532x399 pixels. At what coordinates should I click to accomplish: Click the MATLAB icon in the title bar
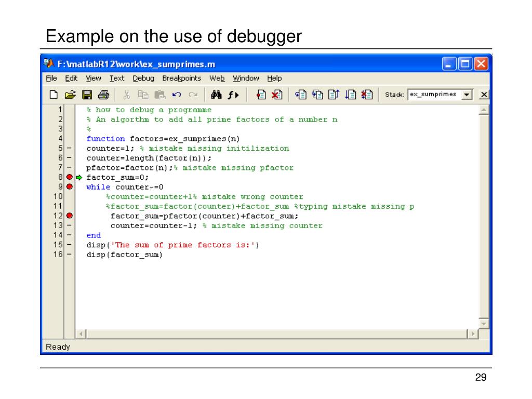(x=49, y=63)
